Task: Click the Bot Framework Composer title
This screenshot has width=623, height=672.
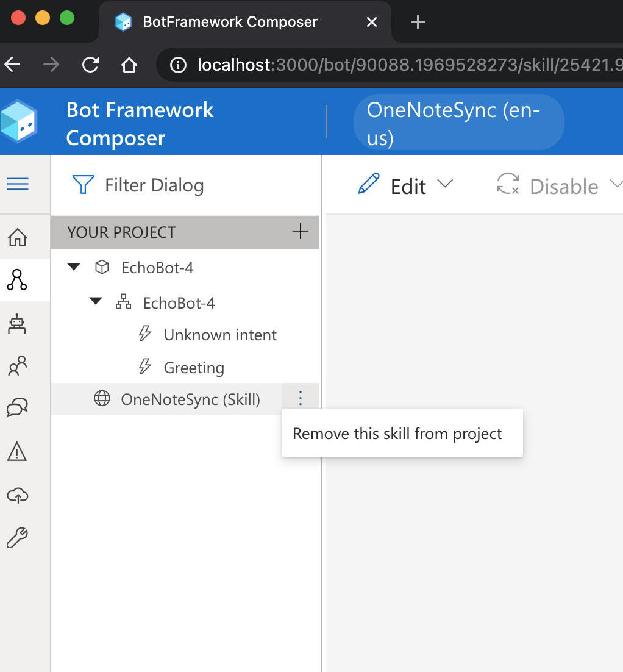Action: pyautogui.click(x=140, y=124)
